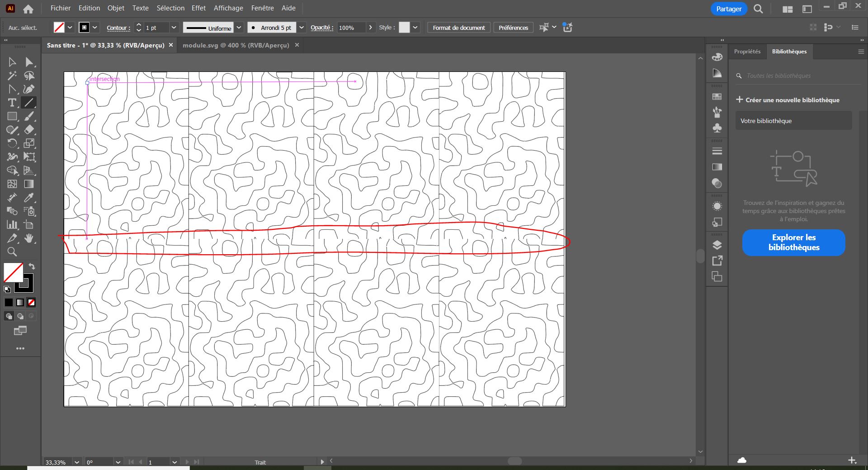Image resolution: width=868 pixels, height=470 pixels.
Task: Click Format de document button
Action: [459, 28]
